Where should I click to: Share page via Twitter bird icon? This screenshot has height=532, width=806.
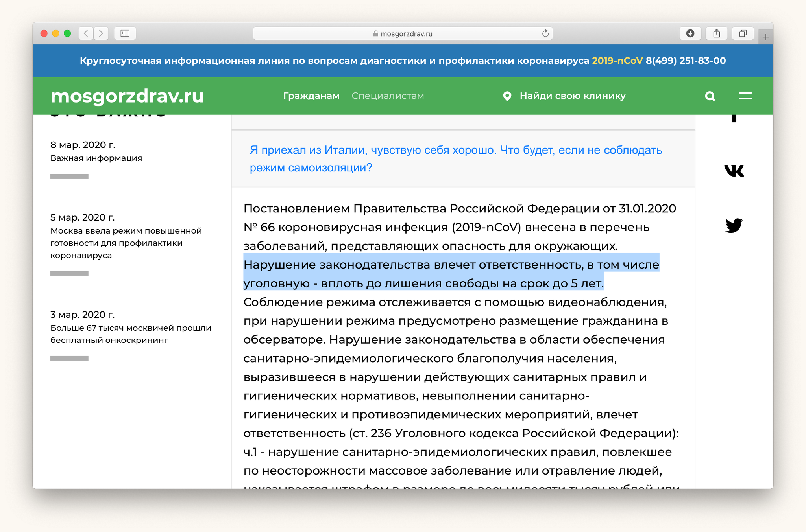(734, 226)
